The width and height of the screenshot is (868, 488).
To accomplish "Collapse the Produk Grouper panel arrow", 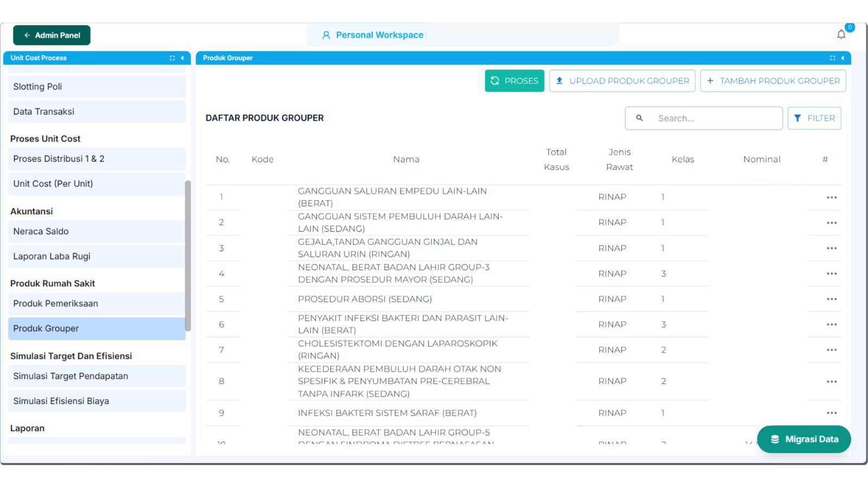I will pos(843,58).
